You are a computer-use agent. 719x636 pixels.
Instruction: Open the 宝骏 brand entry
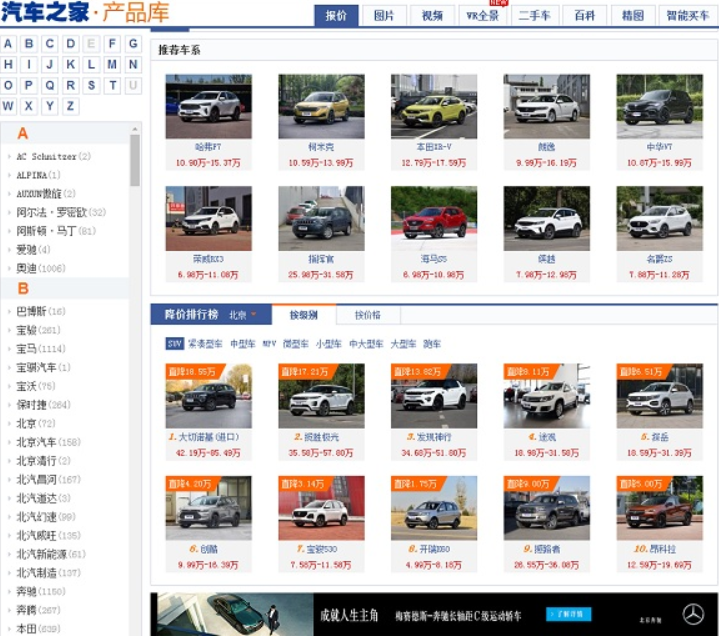pyautogui.click(x=38, y=330)
